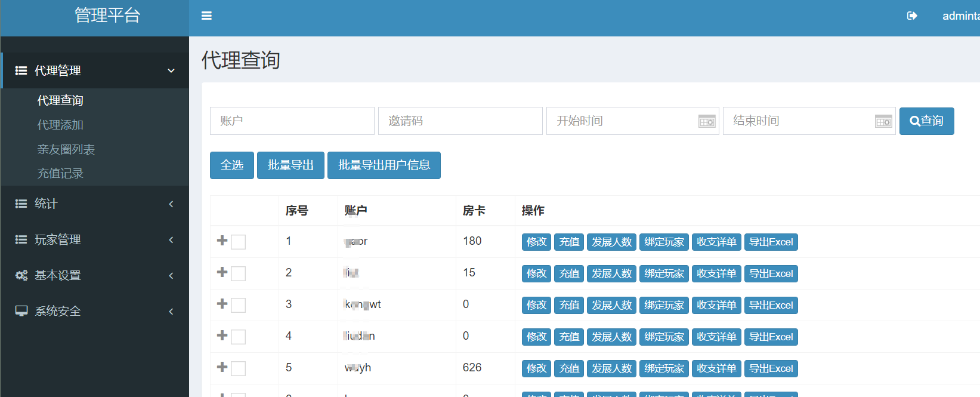Open the end time calendar icon
This screenshot has height=397, width=980.
(883, 121)
